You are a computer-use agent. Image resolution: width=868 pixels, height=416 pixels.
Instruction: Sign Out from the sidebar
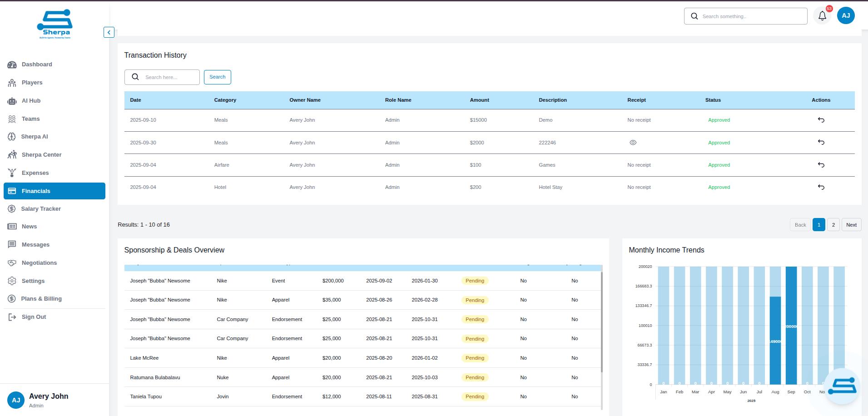(34, 317)
